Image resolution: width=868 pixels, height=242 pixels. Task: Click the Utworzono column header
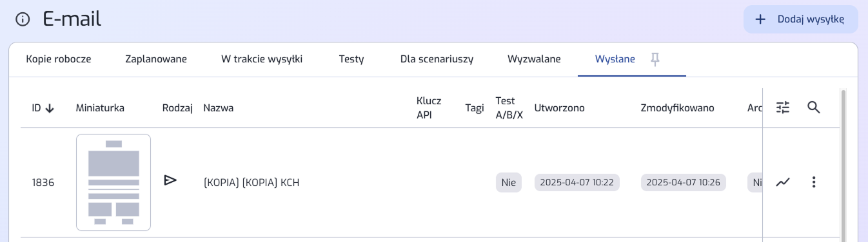point(560,108)
